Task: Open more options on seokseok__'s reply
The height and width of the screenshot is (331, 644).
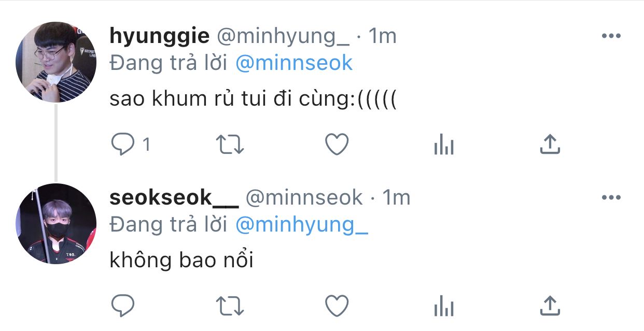Action: 611,197
